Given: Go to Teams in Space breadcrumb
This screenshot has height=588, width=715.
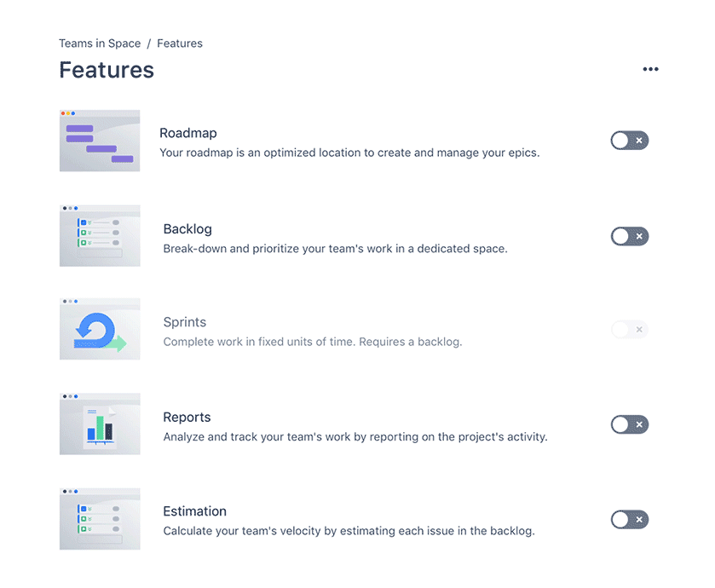Looking at the screenshot, I should click(100, 43).
